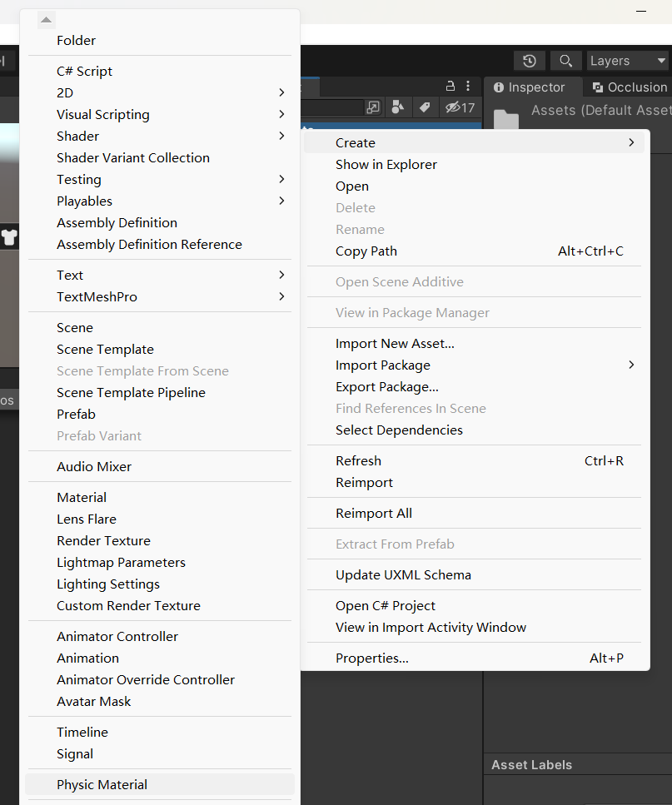
Task: Open the Layers dropdown
Action: (628, 61)
